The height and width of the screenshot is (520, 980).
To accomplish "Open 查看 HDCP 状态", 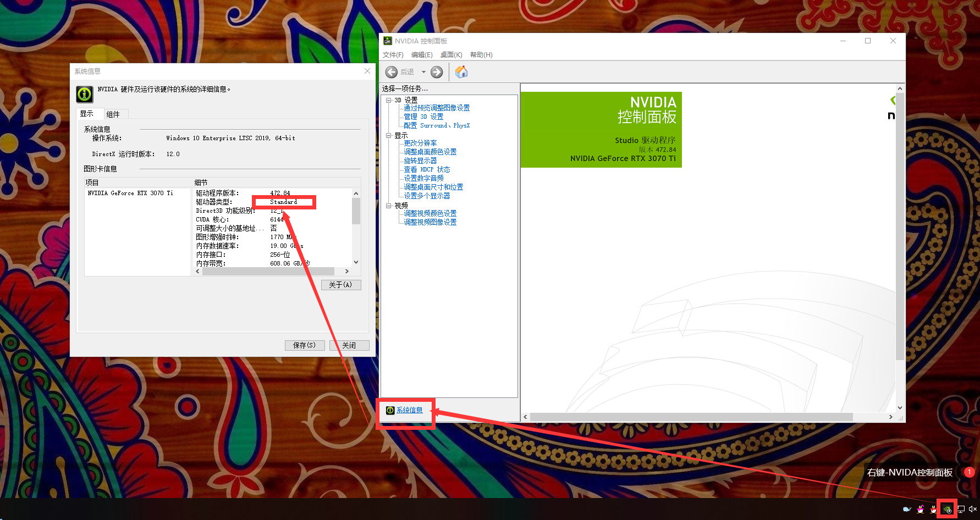I will (x=427, y=169).
